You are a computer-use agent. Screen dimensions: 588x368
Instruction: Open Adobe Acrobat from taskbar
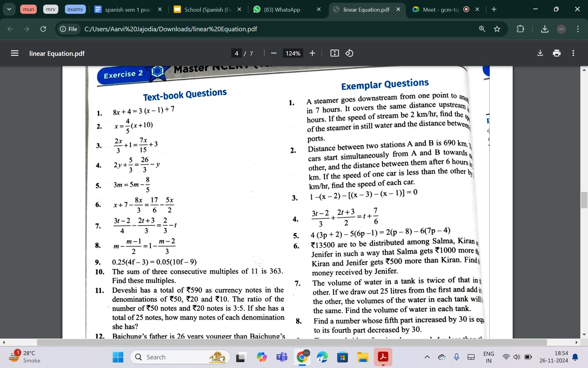383,357
